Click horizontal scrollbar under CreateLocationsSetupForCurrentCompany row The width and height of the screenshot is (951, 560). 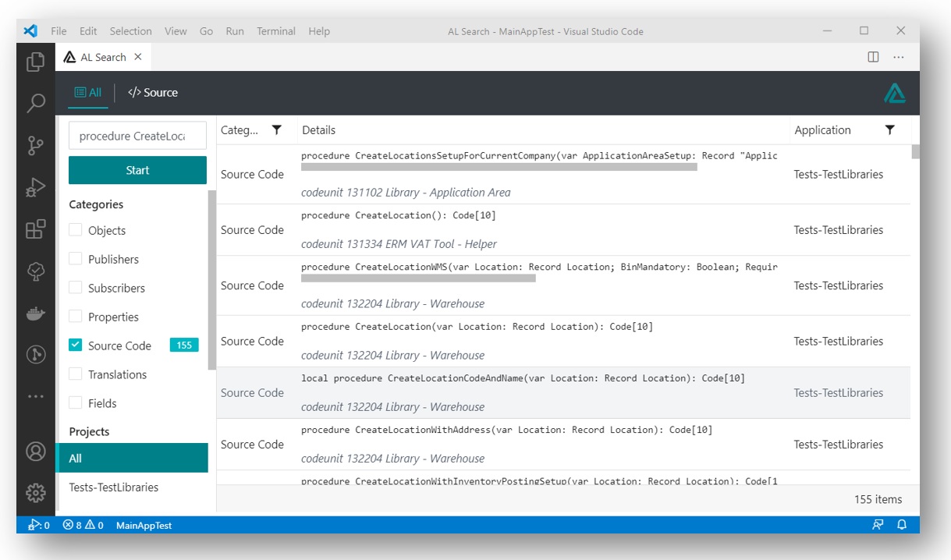499,167
